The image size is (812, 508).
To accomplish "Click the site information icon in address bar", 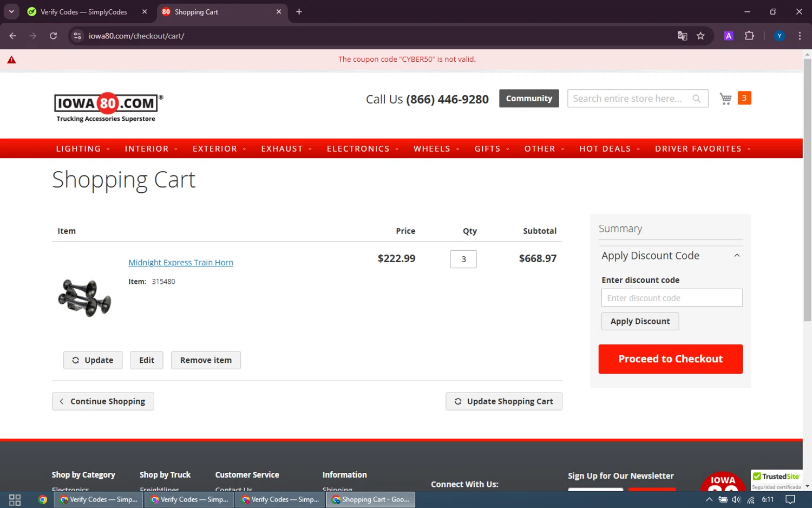I will tap(77, 36).
